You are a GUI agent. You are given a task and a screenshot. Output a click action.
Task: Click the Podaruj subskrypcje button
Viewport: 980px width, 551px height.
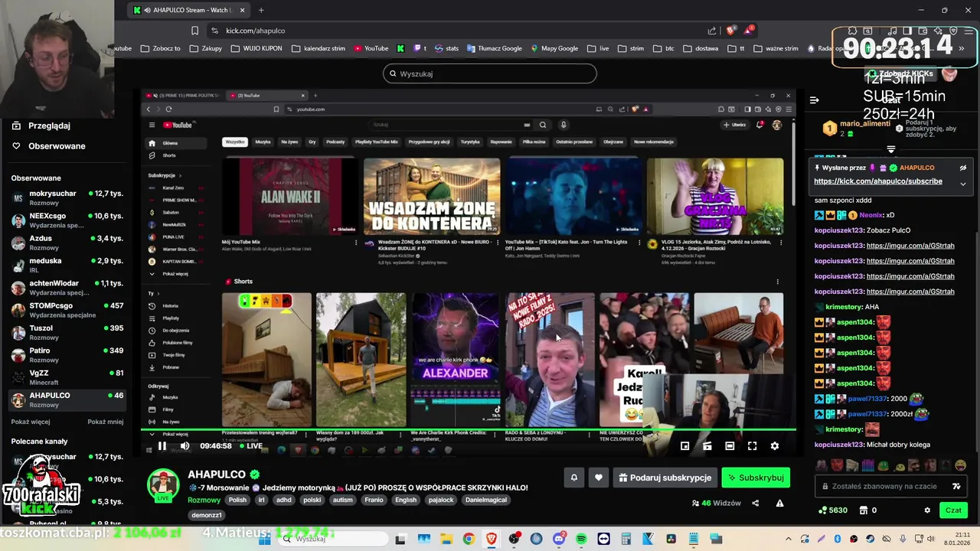pos(665,478)
